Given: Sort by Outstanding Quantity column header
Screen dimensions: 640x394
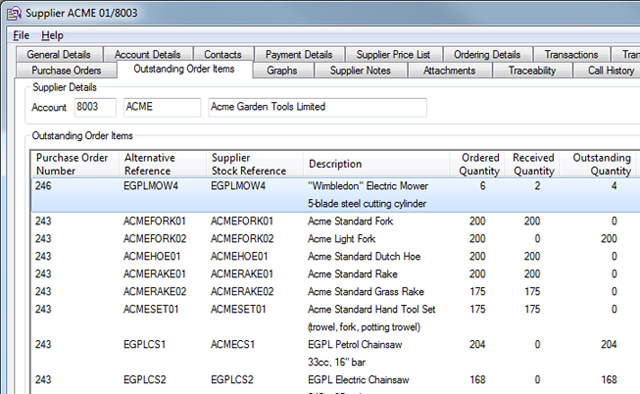Looking at the screenshot, I should tap(599, 164).
